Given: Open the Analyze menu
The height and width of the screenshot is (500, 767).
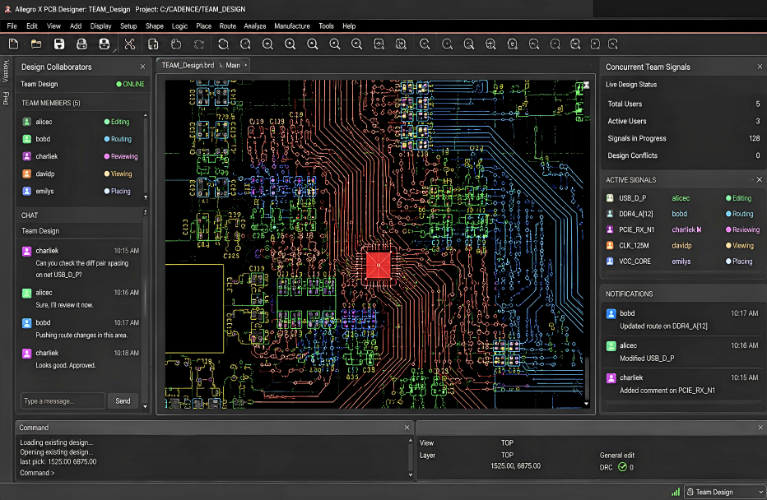Looking at the screenshot, I should (255, 26).
